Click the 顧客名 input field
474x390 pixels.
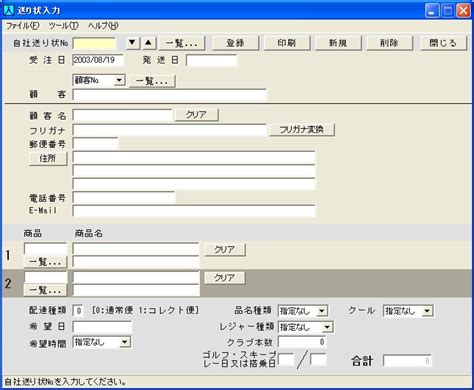click(x=122, y=115)
